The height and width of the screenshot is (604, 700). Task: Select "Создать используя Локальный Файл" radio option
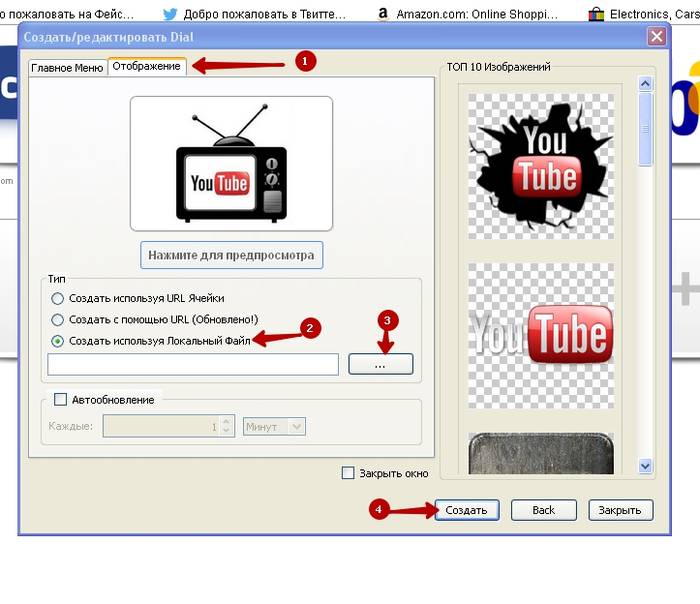58,341
